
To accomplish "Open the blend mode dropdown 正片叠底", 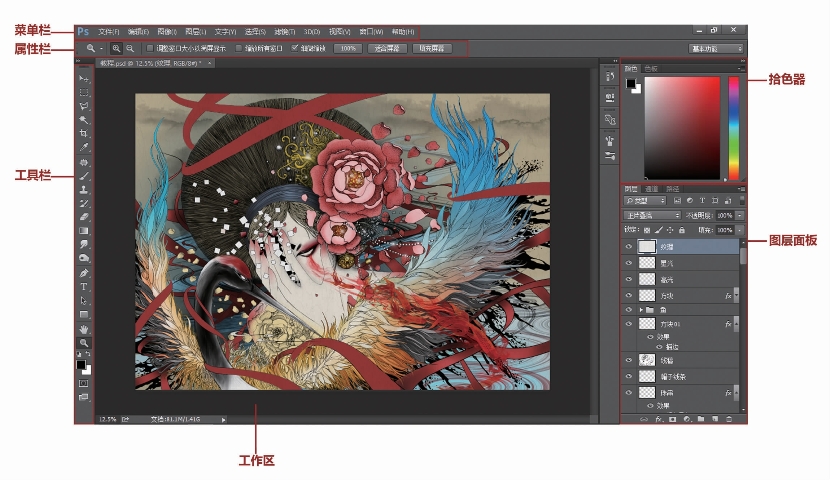I will point(652,215).
